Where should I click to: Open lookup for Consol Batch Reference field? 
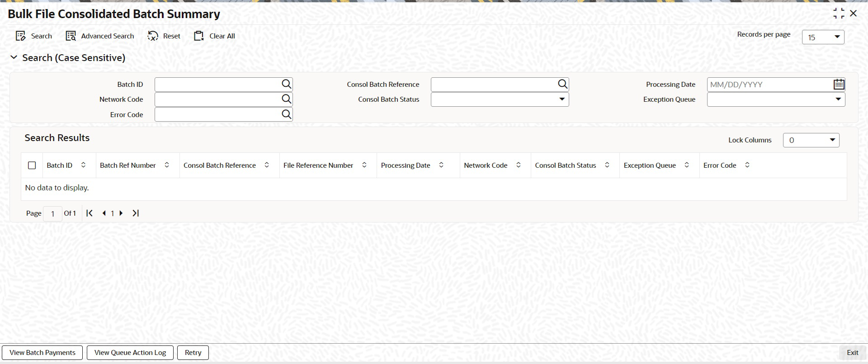click(x=562, y=84)
